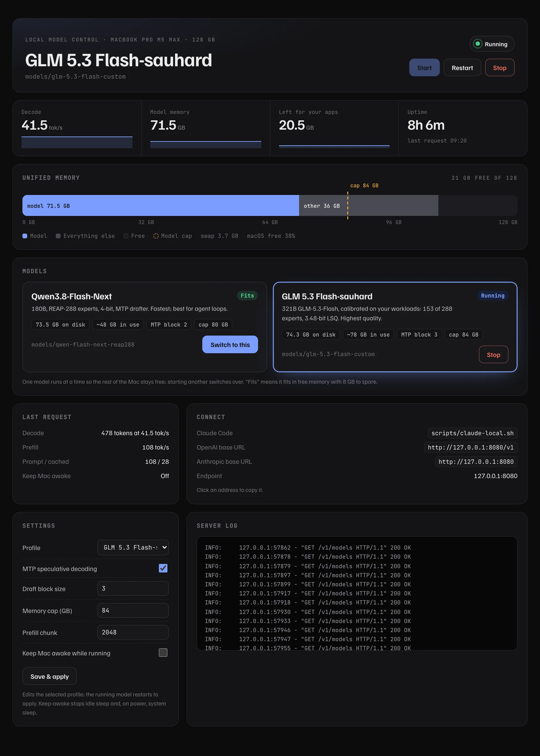This screenshot has height=756, width=540.
Task: Click the grey other 36 GB memory segment
Action: (369, 205)
